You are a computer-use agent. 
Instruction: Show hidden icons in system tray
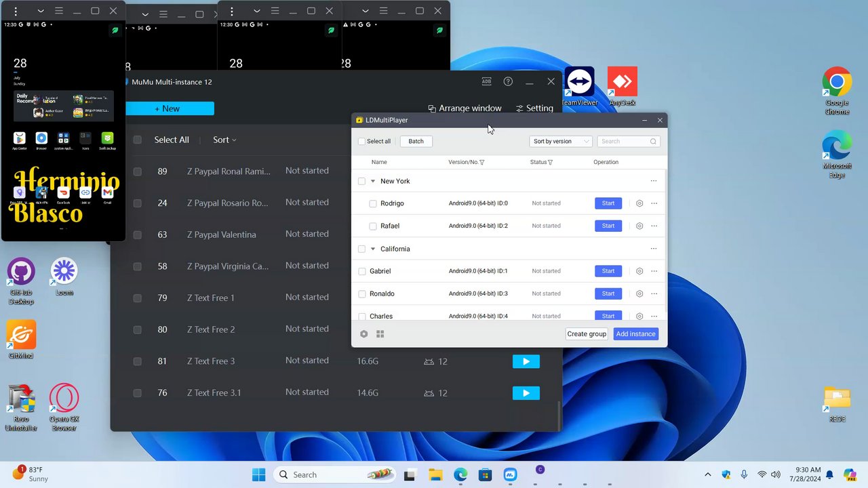[708, 474]
